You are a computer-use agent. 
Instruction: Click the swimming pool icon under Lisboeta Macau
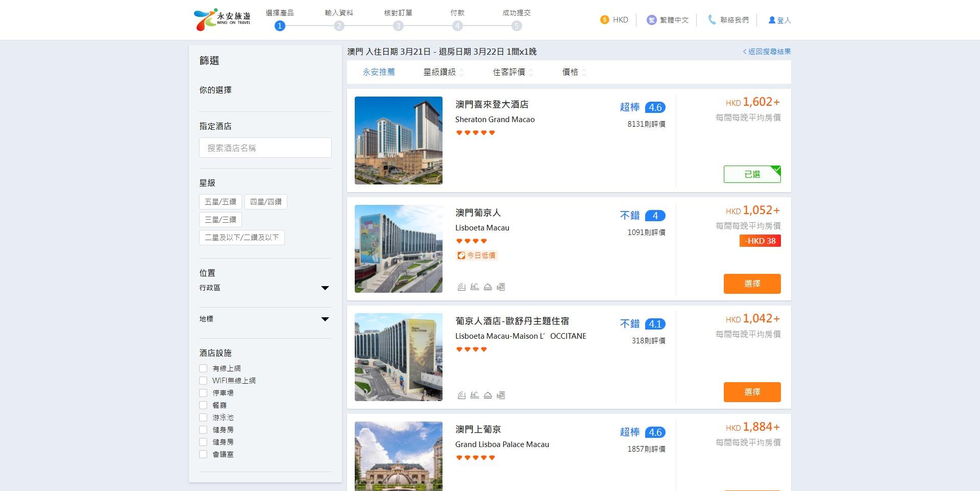coord(475,287)
